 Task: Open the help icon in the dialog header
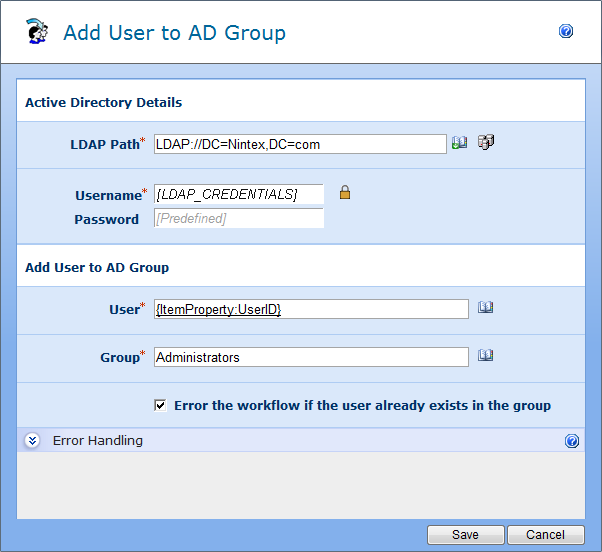click(566, 32)
